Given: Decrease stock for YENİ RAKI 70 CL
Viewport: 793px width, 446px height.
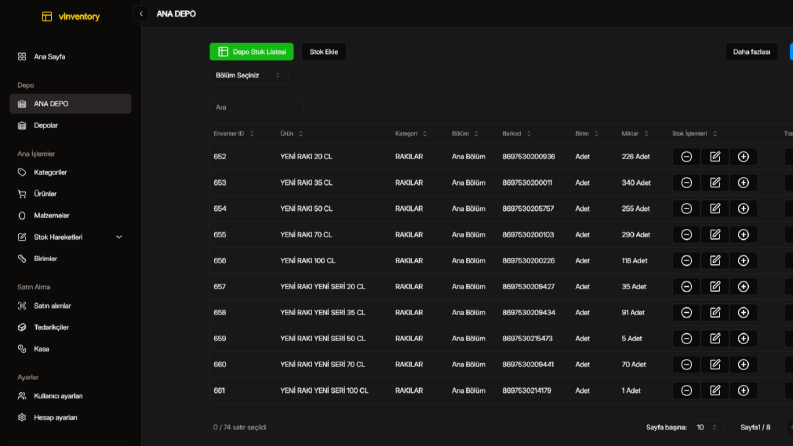Looking at the screenshot, I should [686, 235].
